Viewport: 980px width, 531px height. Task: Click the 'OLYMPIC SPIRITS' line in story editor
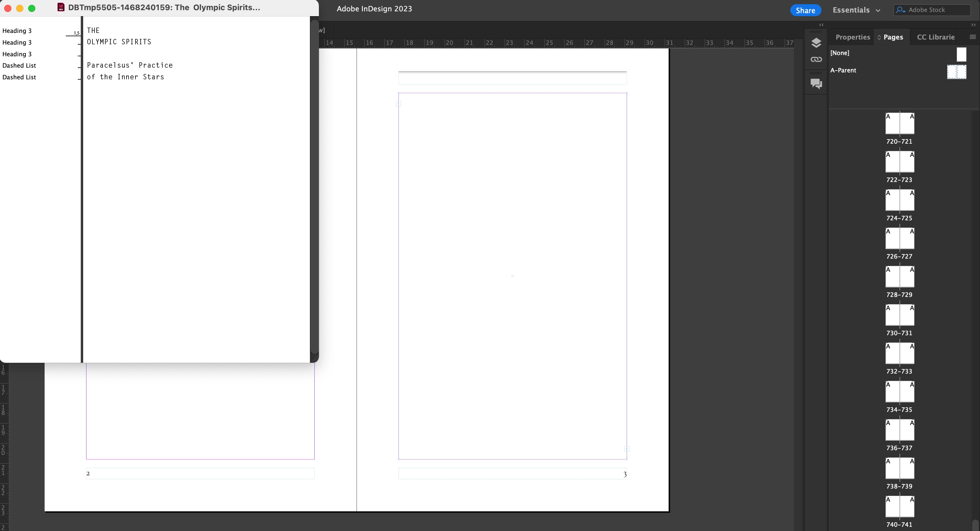[119, 42]
